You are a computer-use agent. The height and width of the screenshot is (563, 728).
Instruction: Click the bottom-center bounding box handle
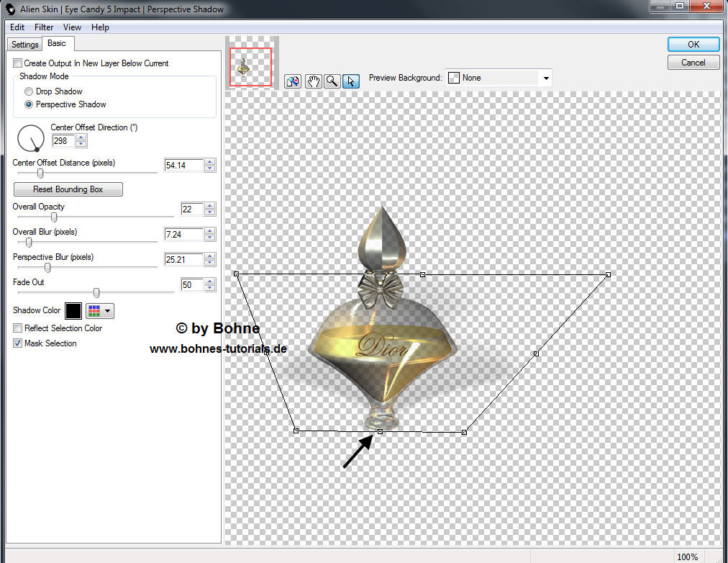pyautogui.click(x=380, y=432)
